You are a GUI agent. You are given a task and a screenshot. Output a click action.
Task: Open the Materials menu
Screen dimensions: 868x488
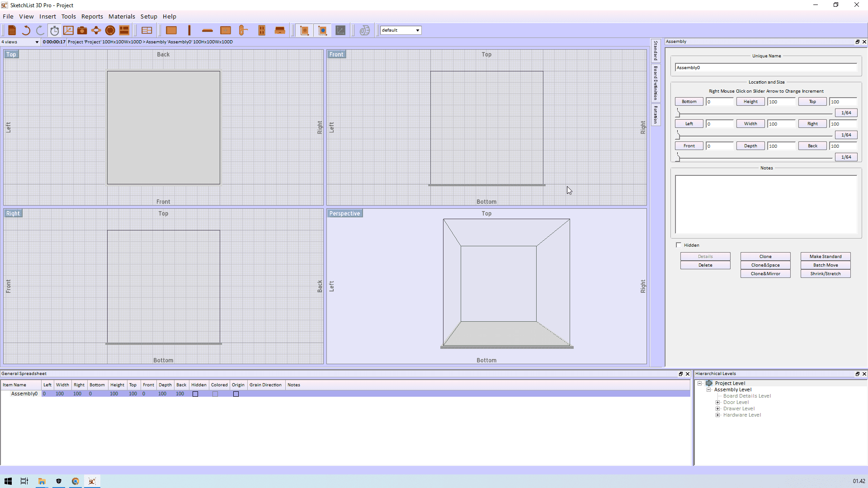[122, 16]
